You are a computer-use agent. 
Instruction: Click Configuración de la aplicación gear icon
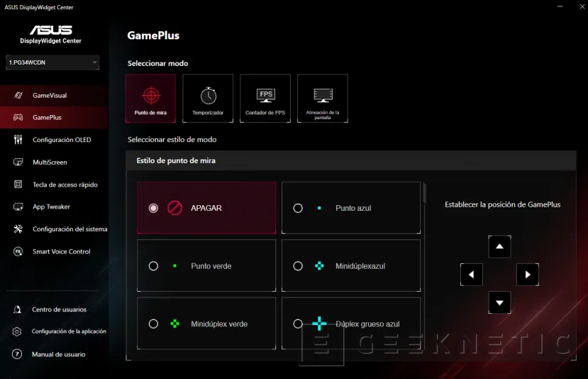pos(17,331)
